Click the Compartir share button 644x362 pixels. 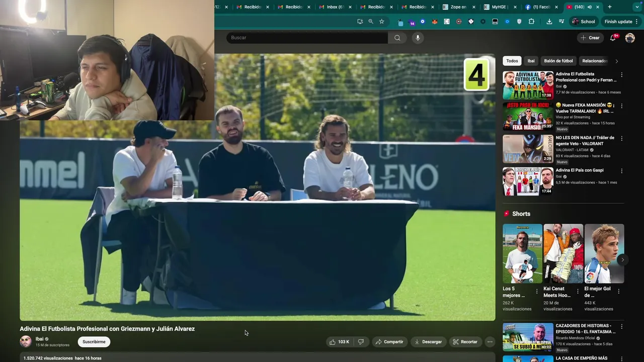[389, 342]
